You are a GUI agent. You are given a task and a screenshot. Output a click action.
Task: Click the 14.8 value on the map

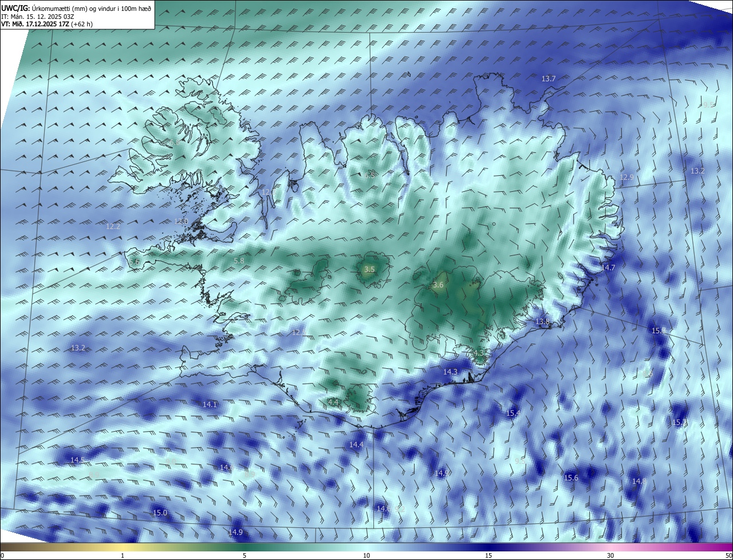(x=639, y=482)
